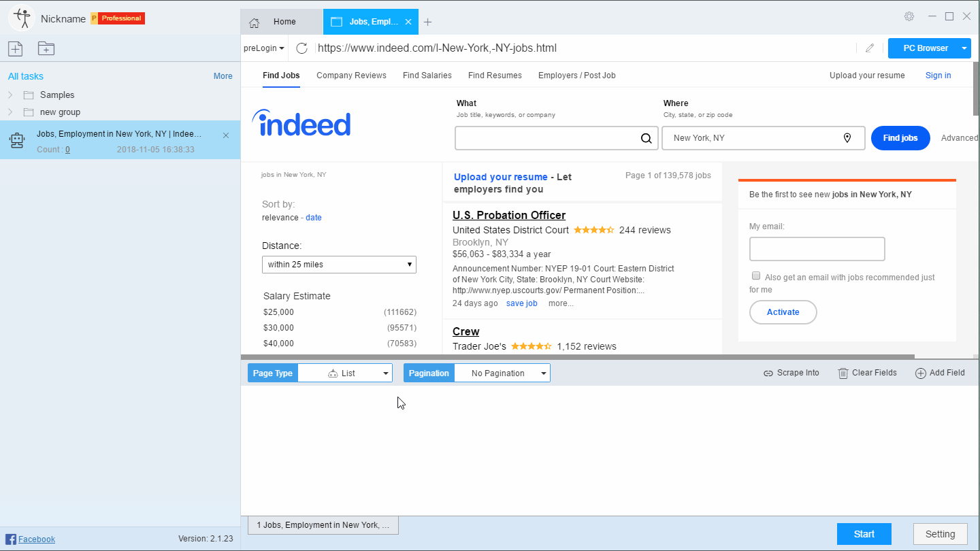Open the Page Type List dropdown
This screenshot has width=980, height=551.
pos(345,373)
